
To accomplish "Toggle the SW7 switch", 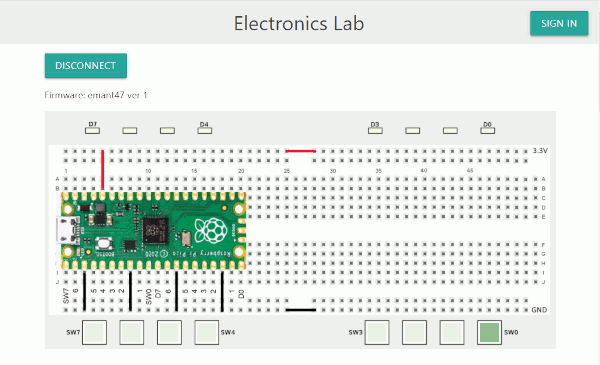I will click(94, 332).
